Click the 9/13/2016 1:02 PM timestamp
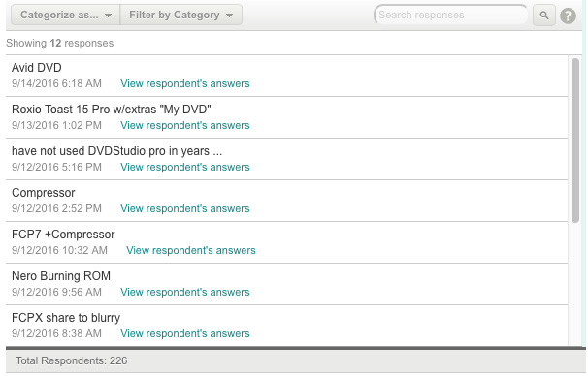 [x=56, y=125]
